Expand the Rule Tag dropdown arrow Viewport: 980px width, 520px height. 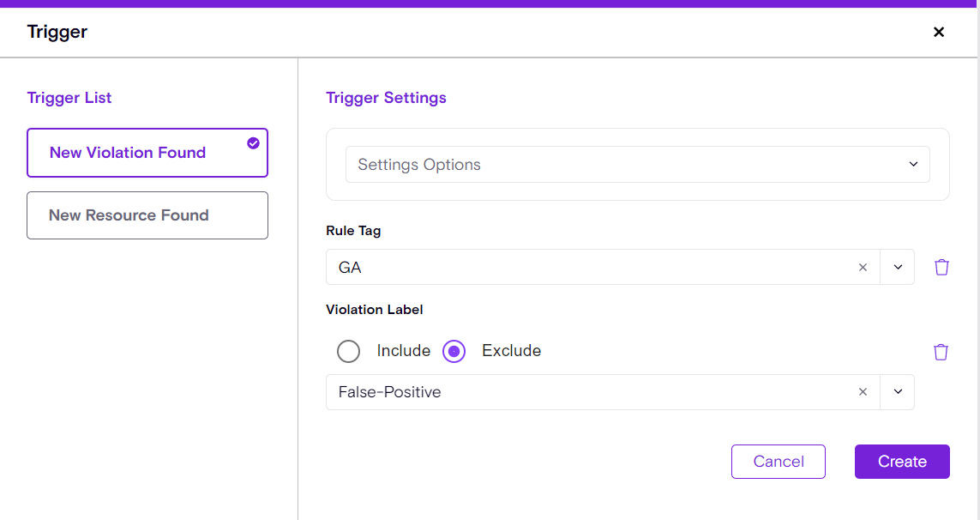click(x=898, y=267)
